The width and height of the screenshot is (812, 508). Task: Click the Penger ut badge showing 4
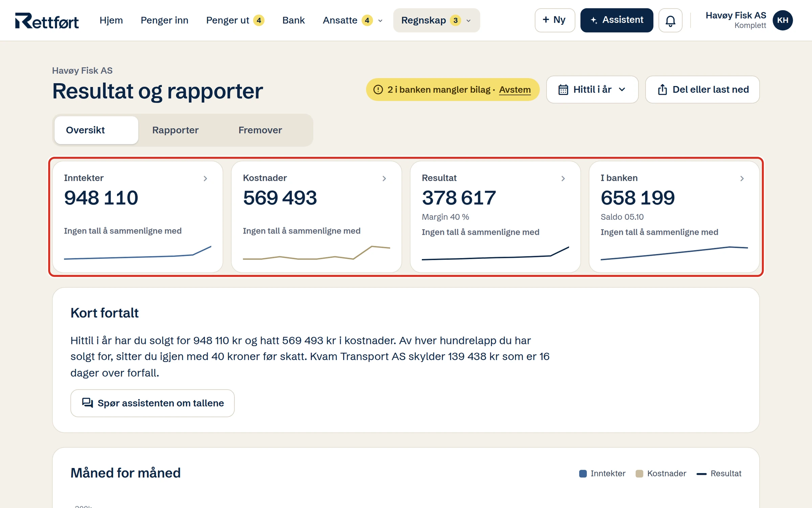(x=259, y=20)
